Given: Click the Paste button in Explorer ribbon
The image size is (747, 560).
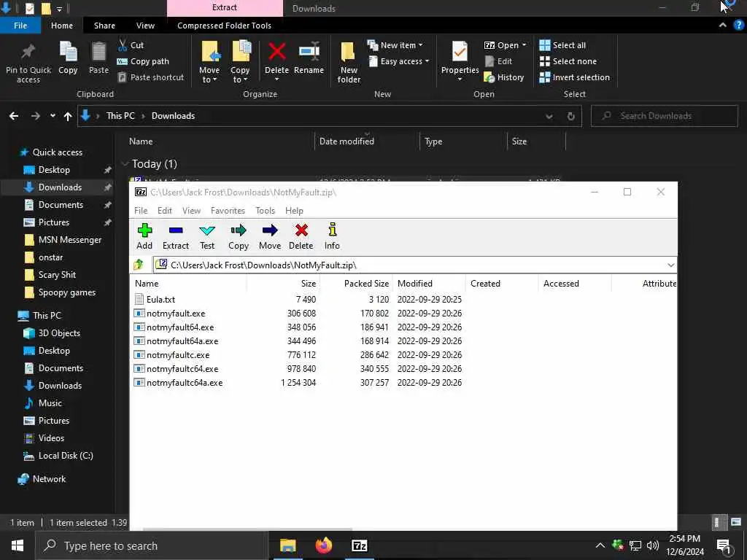Looking at the screenshot, I should point(98,58).
